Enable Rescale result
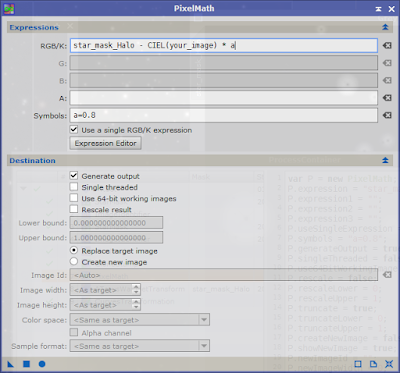The height and width of the screenshot is (373, 400). (74, 209)
